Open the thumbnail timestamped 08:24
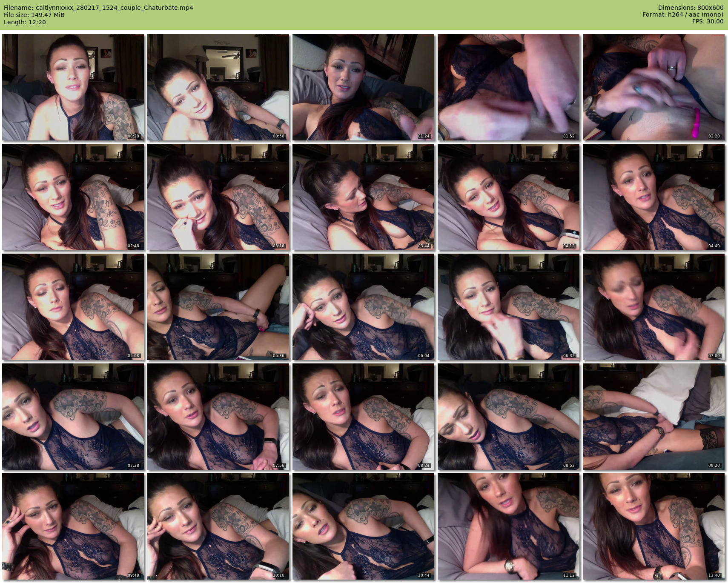The width and height of the screenshot is (728, 583). coord(363,417)
